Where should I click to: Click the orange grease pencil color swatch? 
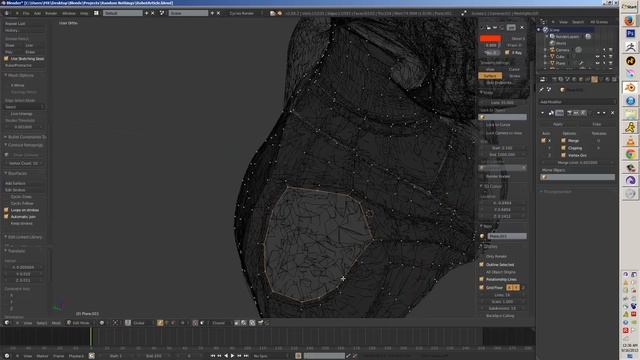490,38
